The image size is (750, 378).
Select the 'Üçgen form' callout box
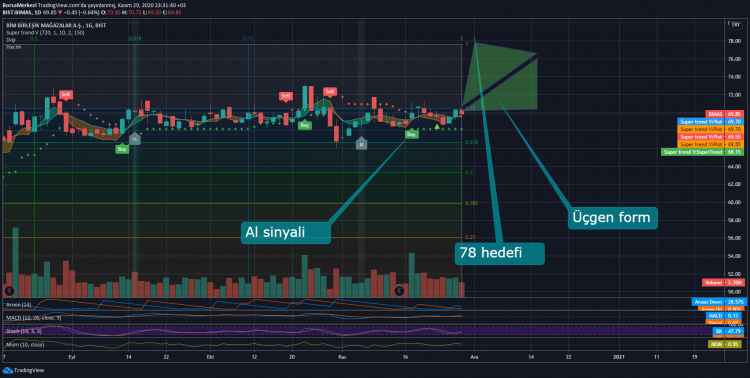click(612, 217)
